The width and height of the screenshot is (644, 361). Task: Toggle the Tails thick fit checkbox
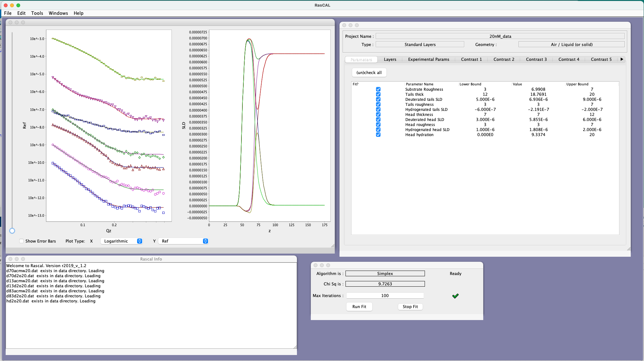378,95
